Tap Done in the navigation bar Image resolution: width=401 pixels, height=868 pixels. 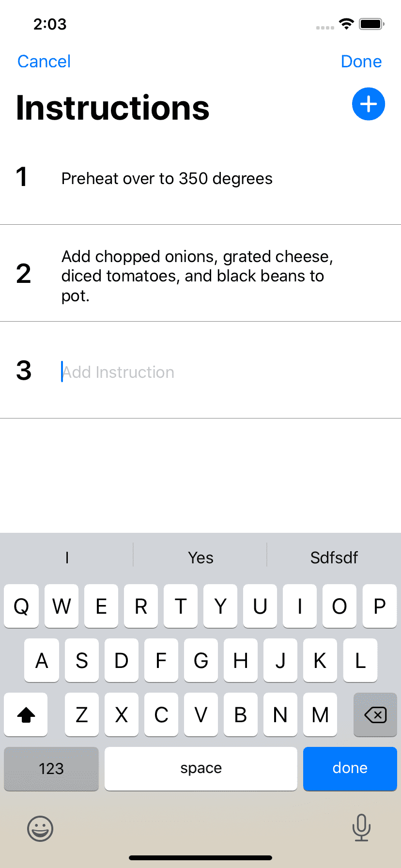pyautogui.click(x=361, y=62)
